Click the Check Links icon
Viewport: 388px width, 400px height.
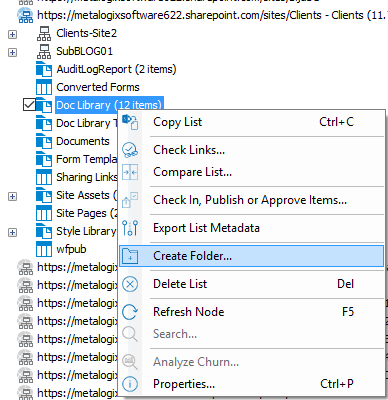130,150
